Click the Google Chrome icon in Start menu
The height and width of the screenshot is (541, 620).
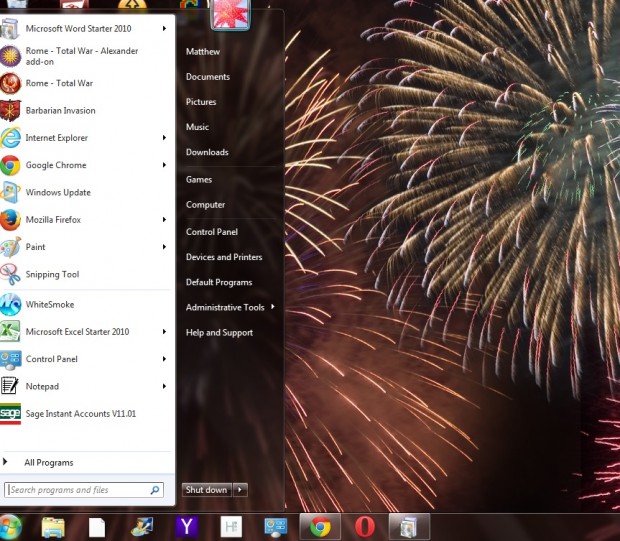(10, 165)
